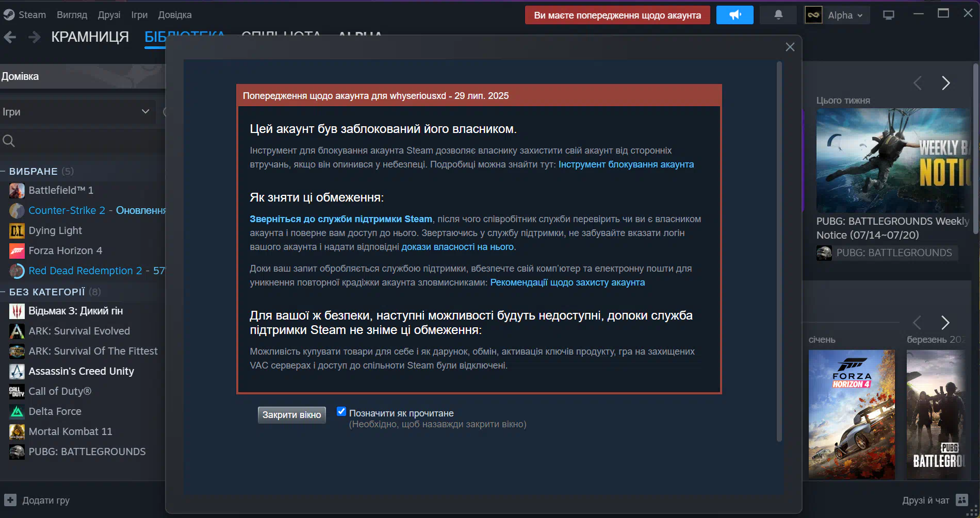Click 'Закрити вікно' button
The image size is (980, 518).
point(291,415)
